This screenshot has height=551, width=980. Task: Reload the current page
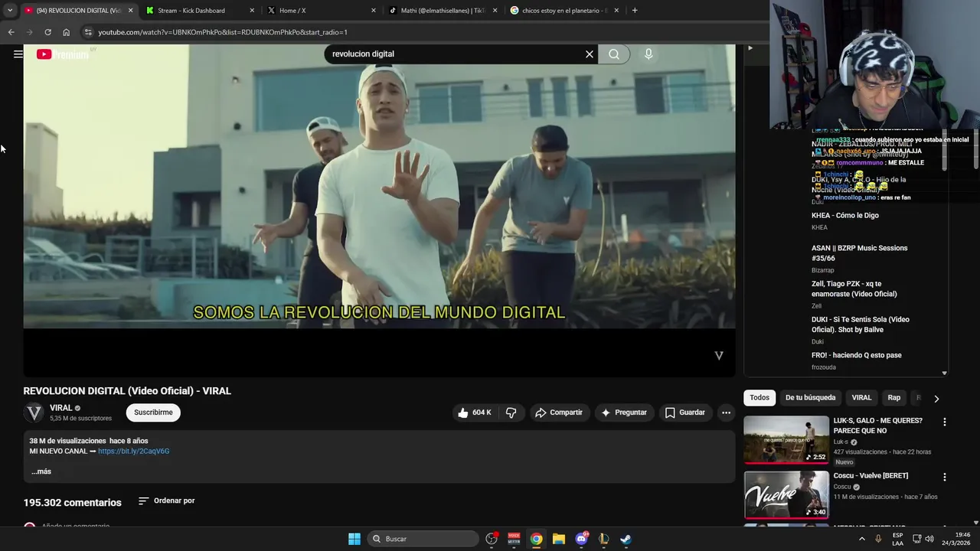(x=47, y=32)
